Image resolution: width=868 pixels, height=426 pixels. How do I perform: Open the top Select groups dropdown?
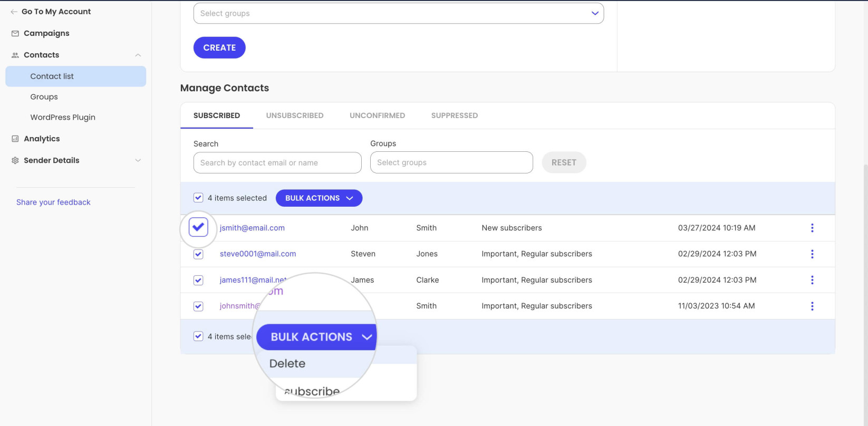(x=399, y=13)
